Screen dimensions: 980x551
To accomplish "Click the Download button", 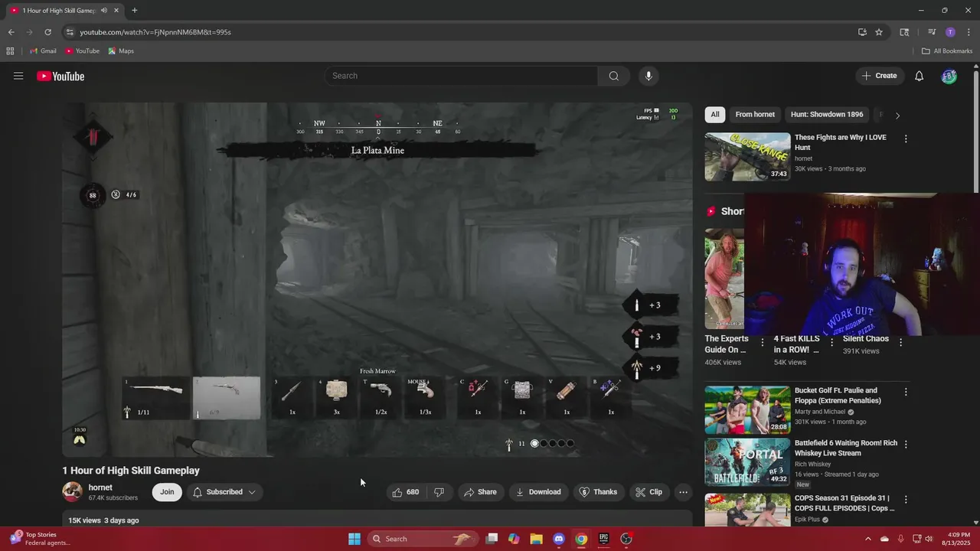I will click(538, 492).
